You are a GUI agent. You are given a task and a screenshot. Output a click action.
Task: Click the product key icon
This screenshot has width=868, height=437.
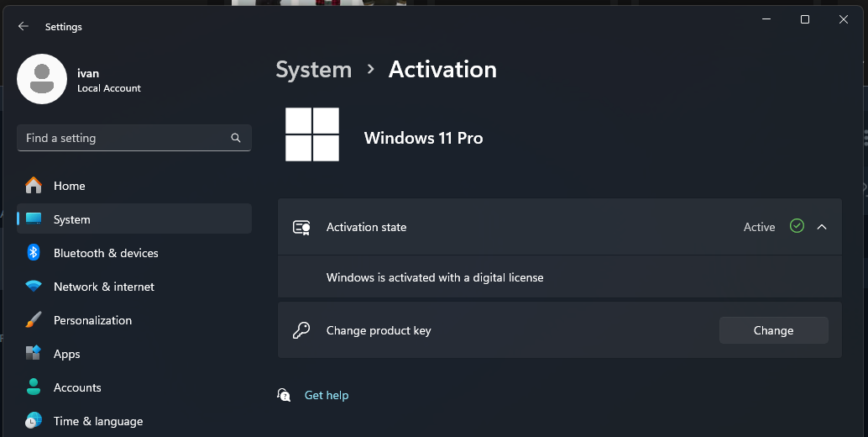[301, 330]
